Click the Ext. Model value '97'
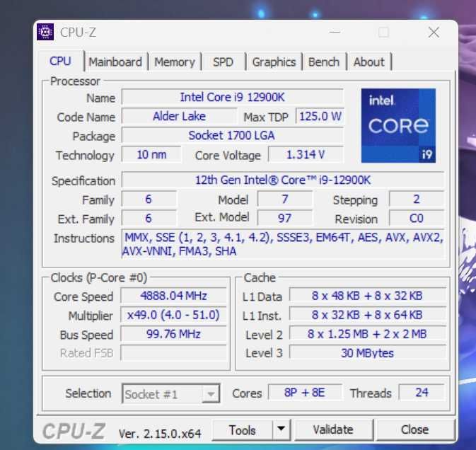This screenshot has height=450, width=476. point(285,218)
